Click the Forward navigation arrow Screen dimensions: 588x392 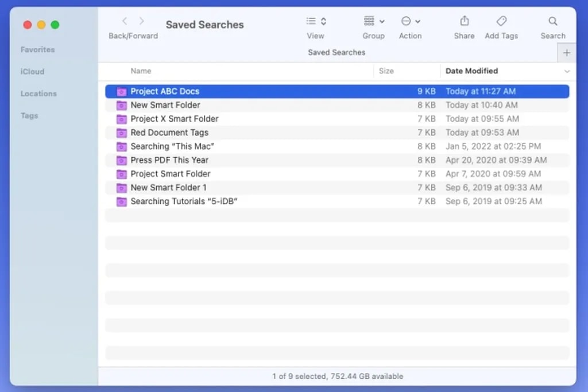(142, 21)
